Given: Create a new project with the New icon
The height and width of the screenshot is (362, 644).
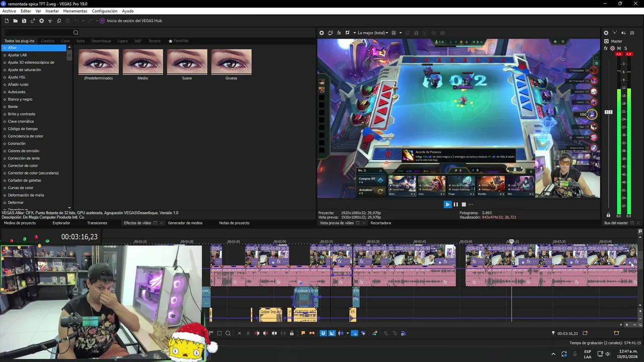Looking at the screenshot, I should point(7,21).
